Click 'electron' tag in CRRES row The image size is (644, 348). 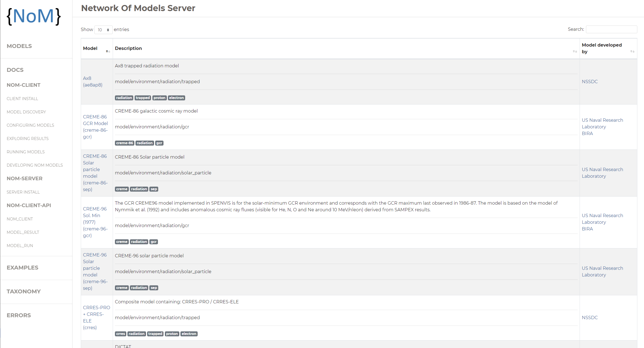(x=189, y=334)
